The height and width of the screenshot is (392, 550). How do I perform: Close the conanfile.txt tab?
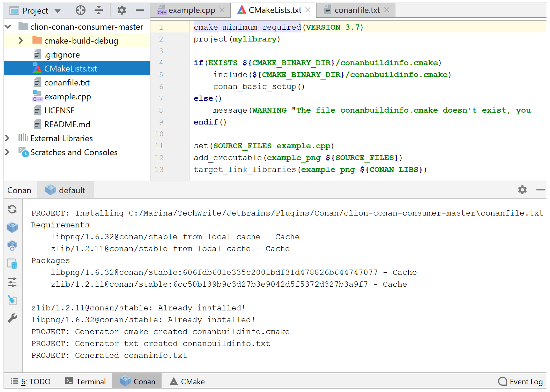pyautogui.click(x=387, y=10)
